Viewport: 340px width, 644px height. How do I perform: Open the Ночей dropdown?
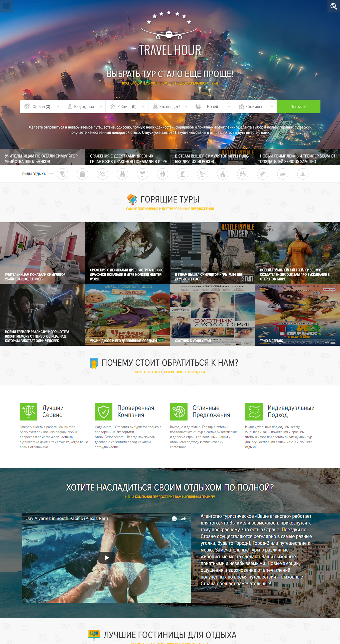(213, 106)
